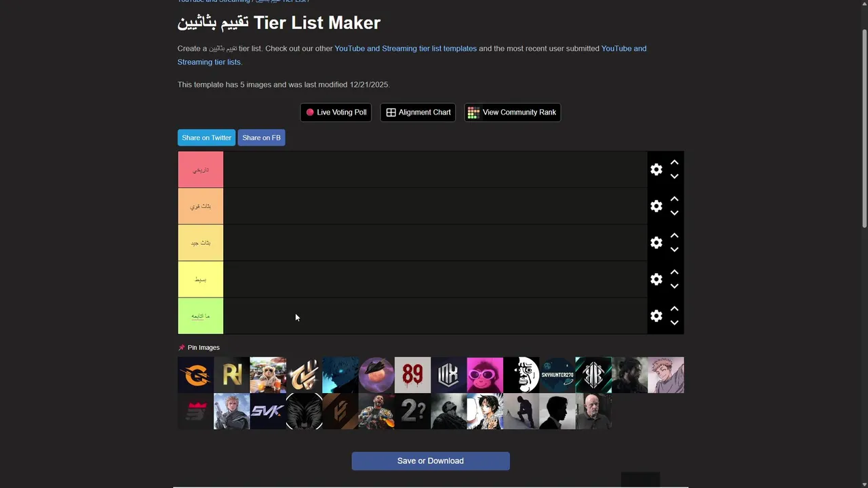Click the orange tier label cell
Image resolution: width=868 pixels, height=488 pixels.
click(x=200, y=206)
